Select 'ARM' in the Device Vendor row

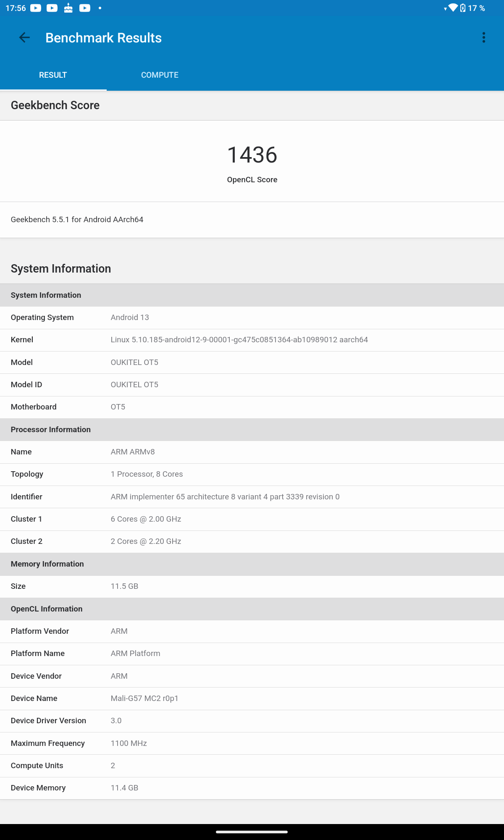click(119, 676)
